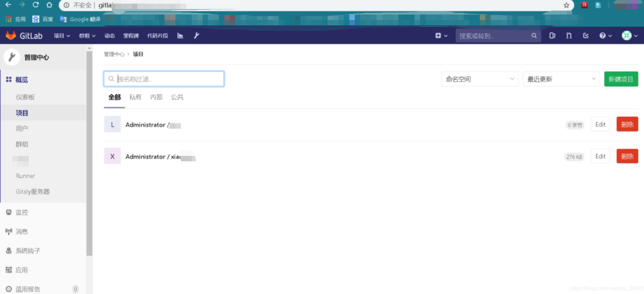This screenshot has height=294, width=644.
Task: Click the sidebar vertical scrollbar
Action: tap(89, 153)
